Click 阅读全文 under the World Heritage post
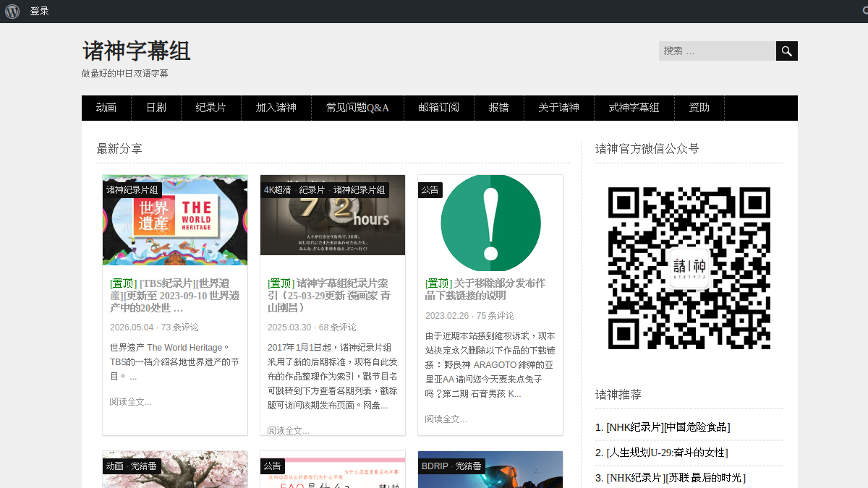 click(131, 401)
